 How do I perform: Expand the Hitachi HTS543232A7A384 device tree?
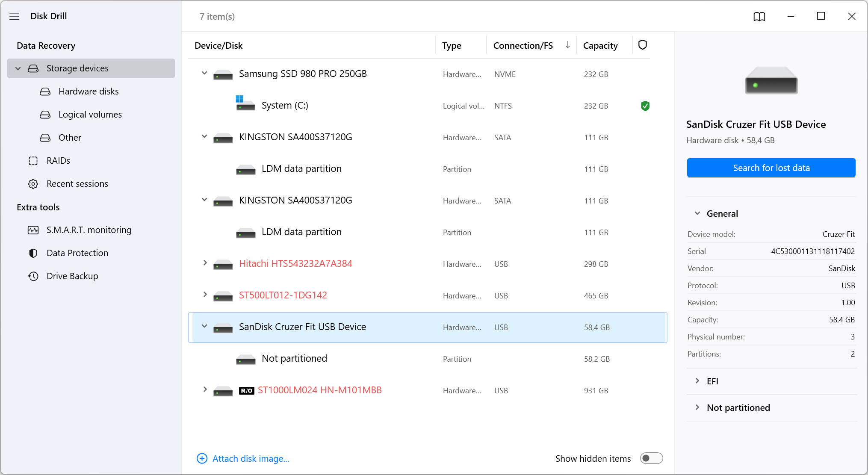tap(205, 264)
